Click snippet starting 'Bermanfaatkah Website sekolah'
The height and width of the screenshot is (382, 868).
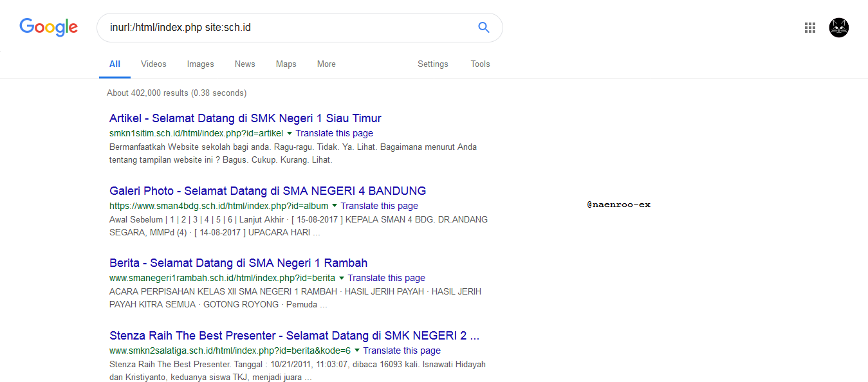click(x=293, y=154)
